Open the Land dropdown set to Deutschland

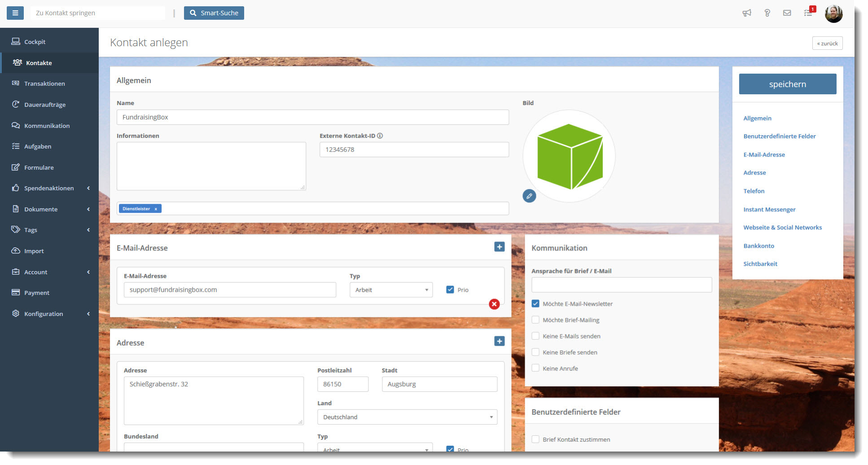click(x=407, y=417)
